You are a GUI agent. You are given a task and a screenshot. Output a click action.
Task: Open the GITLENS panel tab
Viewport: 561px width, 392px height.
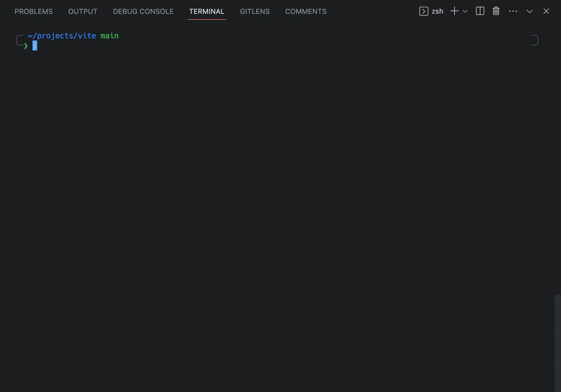(255, 11)
